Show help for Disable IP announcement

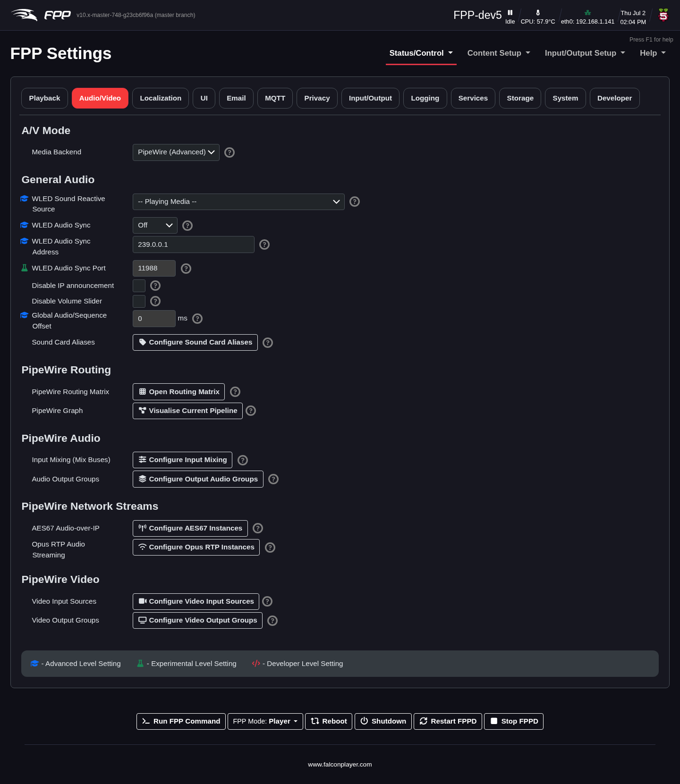coord(155,286)
